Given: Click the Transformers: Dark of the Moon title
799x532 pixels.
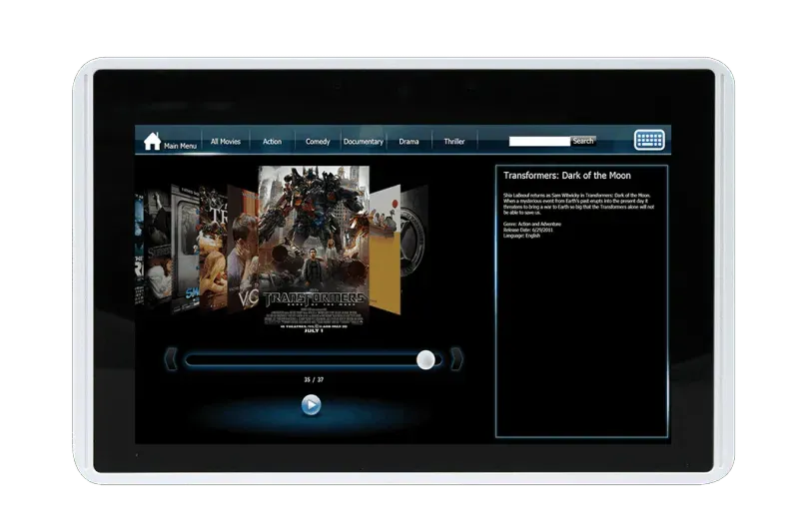Looking at the screenshot, I should (x=567, y=176).
